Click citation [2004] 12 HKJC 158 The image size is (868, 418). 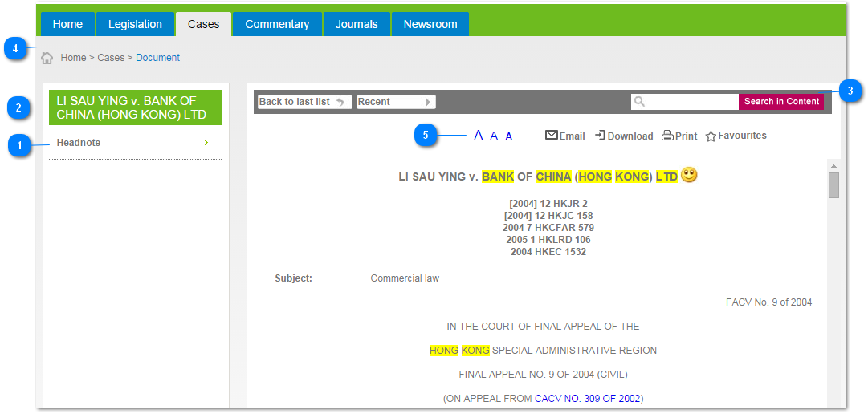point(548,216)
